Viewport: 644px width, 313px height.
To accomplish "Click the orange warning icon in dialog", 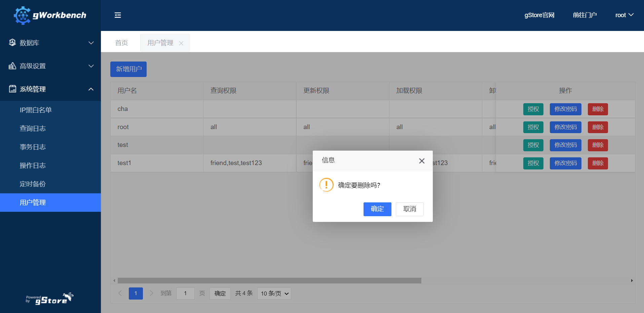I will coord(326,185).
